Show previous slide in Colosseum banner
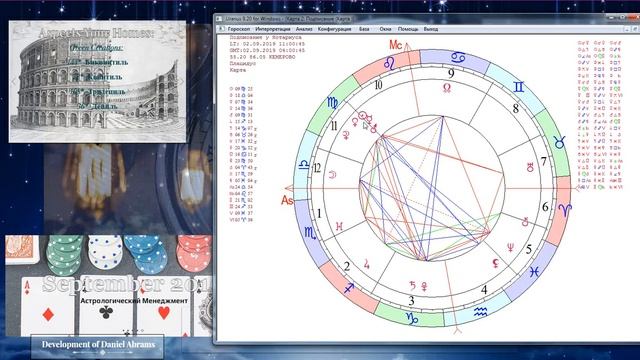The height and width of the screenshot is (360, 640). tap(13, 81)
